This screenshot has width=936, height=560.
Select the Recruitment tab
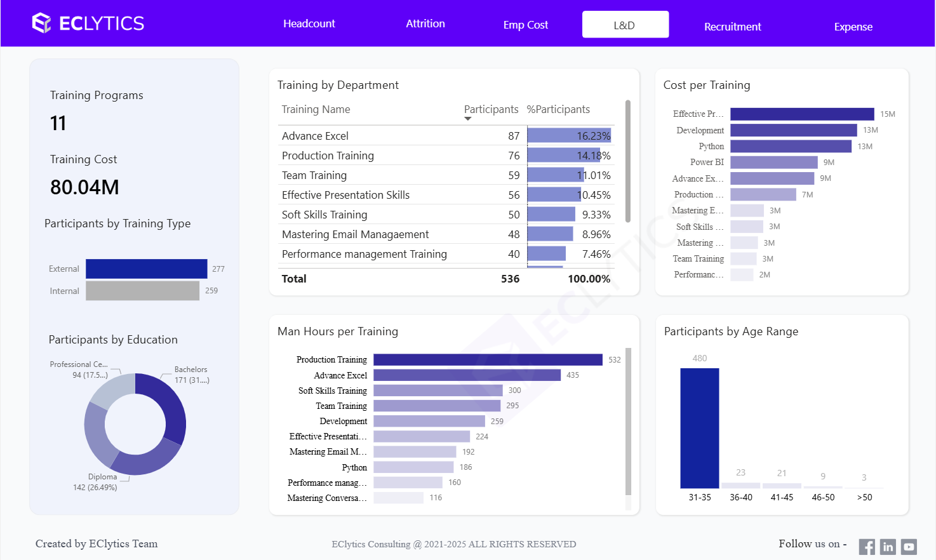[732, 27]
